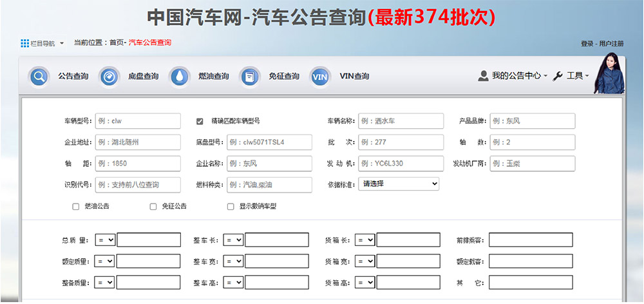Focus the 产品品牌 input field
Image resolution: width=644 pixels, height=304 pixels.
point(533,121)
